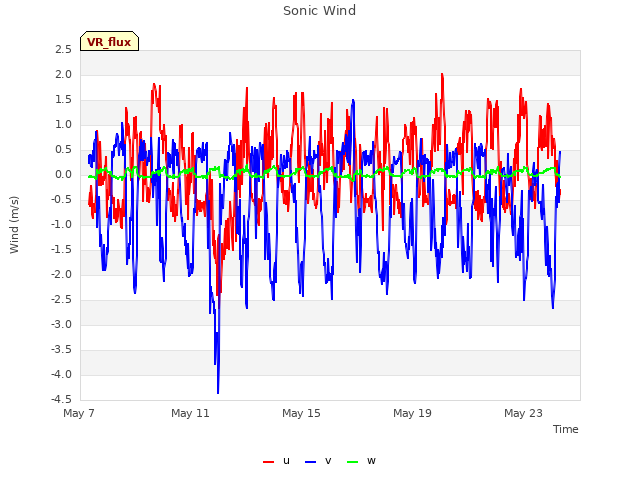Click the 1.0 y-axis tick label
The width and height of the screenshot is (640, 480).
[x=64, y=124]
